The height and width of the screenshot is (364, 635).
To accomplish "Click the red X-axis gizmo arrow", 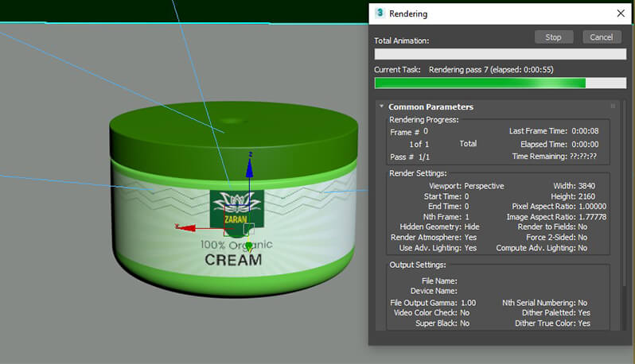I will 182,228.
